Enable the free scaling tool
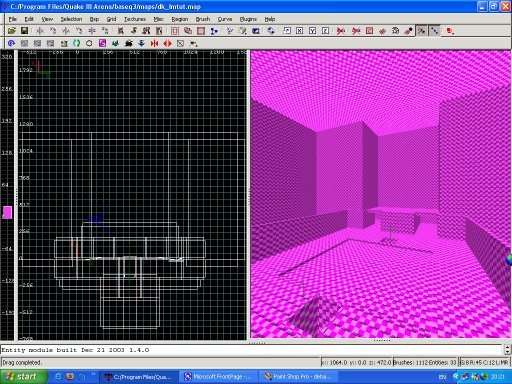The height and width of the screenshot is (384, 512). (x=287, y=31)
